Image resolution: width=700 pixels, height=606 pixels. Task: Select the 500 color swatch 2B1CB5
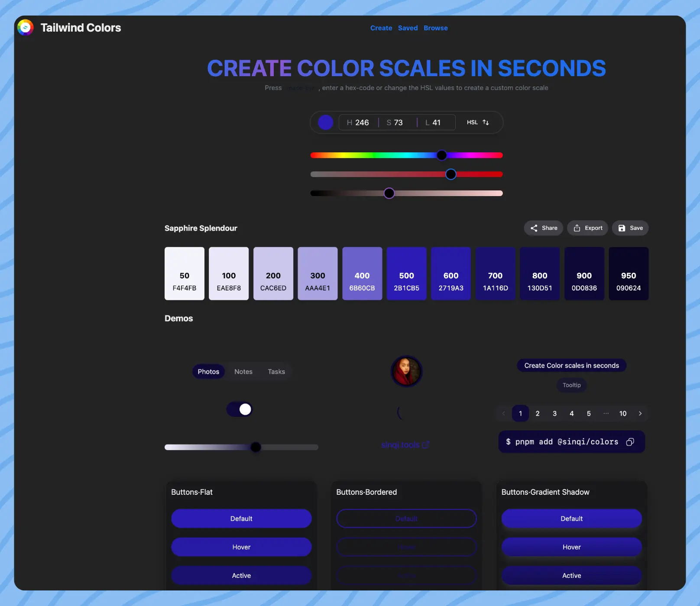(406, 274)
